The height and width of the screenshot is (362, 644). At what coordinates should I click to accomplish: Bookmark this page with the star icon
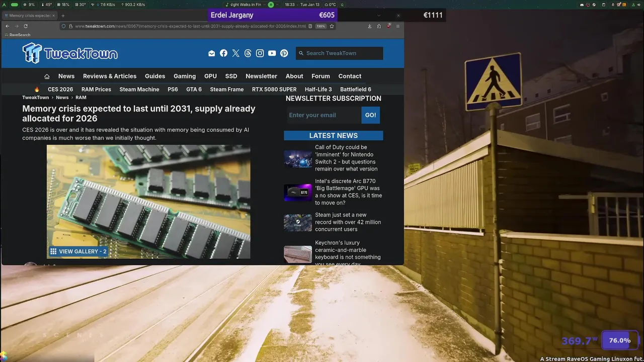pyautogui.click(x=332, y=26)
